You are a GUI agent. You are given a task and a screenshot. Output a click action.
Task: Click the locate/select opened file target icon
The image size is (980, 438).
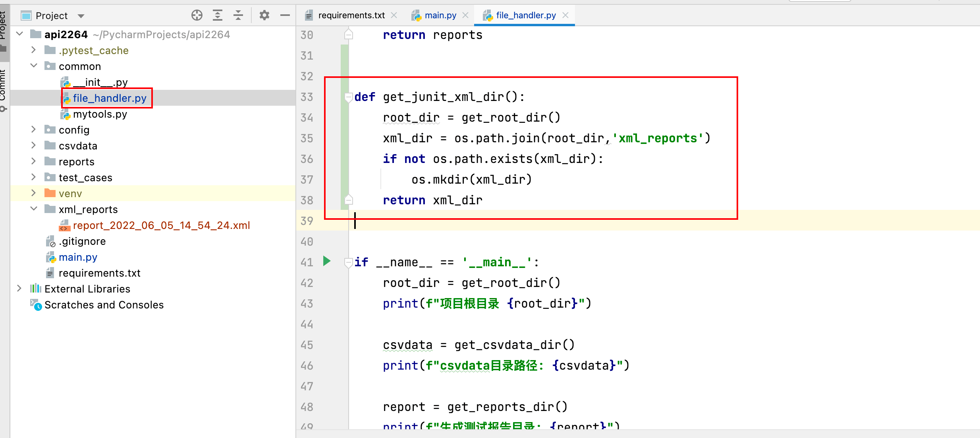point(197,16)
